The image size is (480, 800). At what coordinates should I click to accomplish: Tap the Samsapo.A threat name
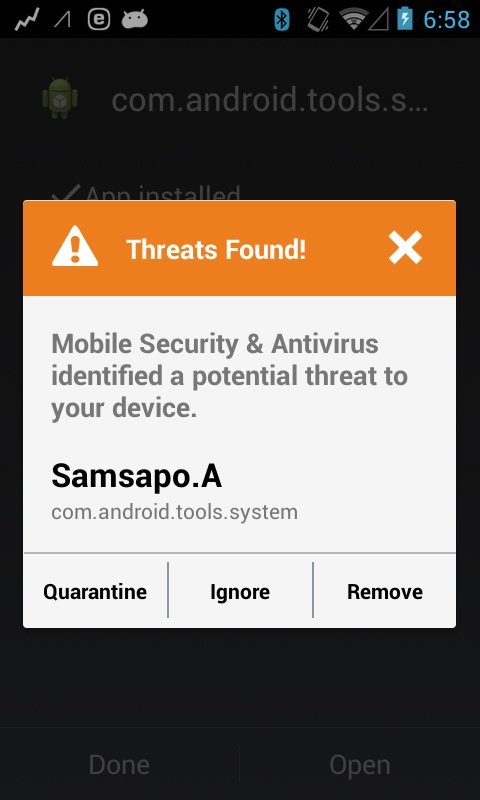click(137, 476)
